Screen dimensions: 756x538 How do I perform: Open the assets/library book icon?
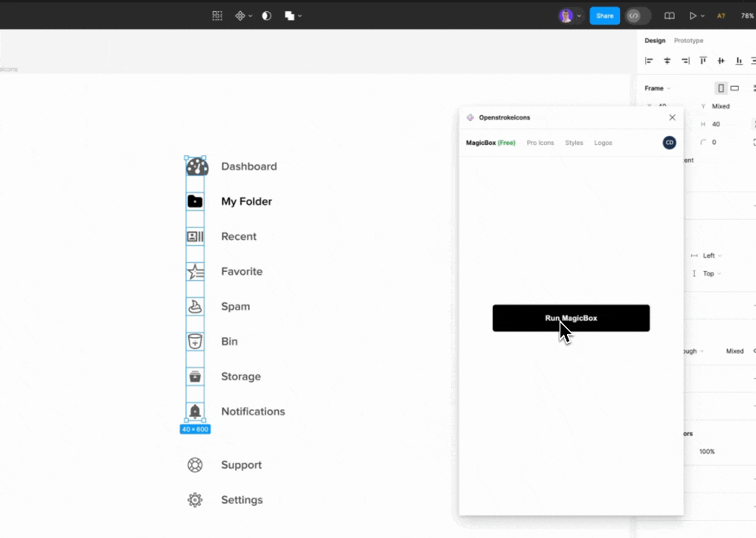(x=669, y=16)
